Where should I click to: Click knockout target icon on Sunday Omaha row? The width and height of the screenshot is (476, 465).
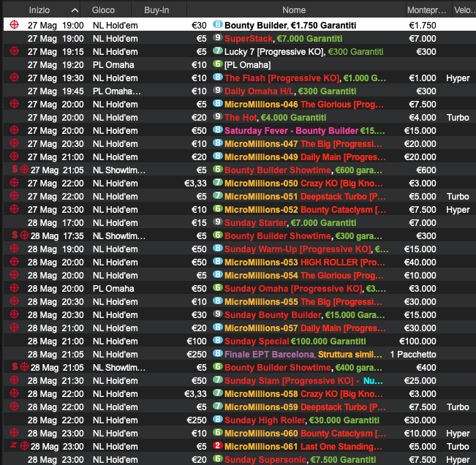pyautogui.click(x=15, y=288)
